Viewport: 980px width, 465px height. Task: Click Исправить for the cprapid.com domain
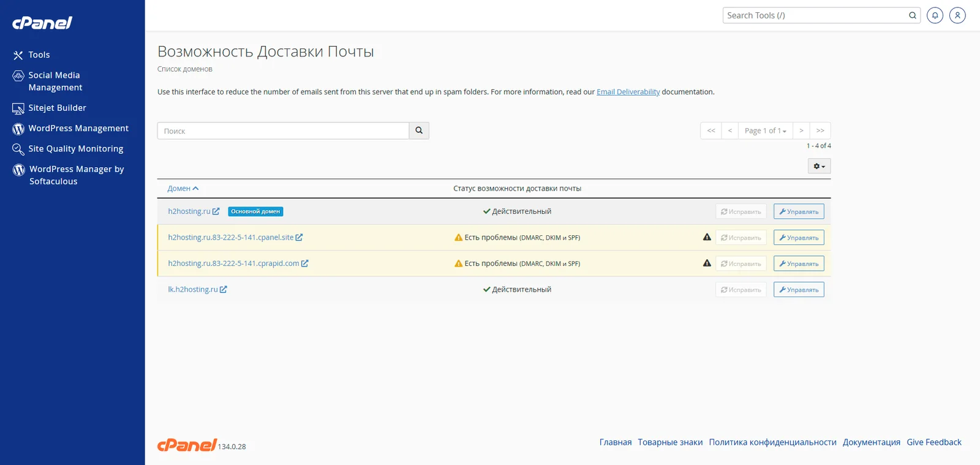click(x=741, y=263)
